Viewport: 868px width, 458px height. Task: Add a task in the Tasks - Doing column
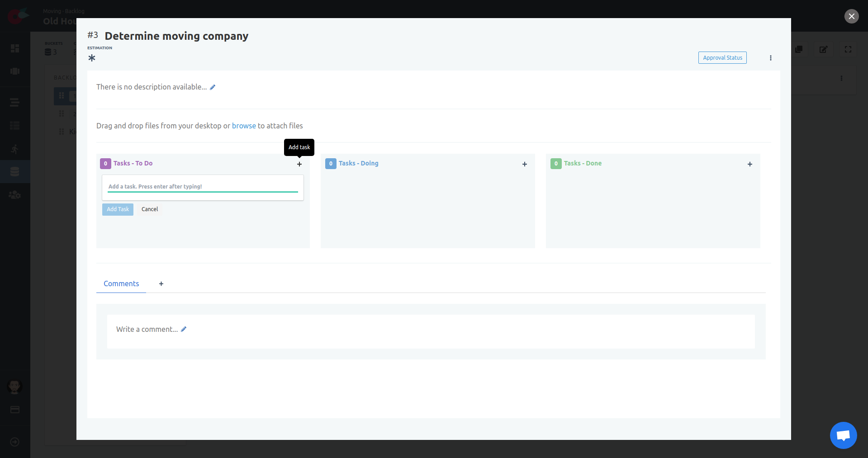(525, 164)
